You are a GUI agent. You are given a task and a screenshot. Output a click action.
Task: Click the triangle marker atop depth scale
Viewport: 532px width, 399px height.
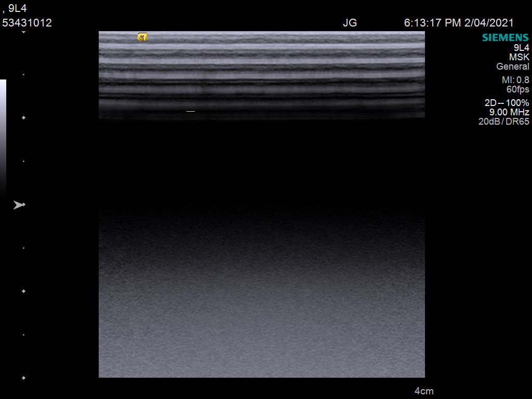23,32
